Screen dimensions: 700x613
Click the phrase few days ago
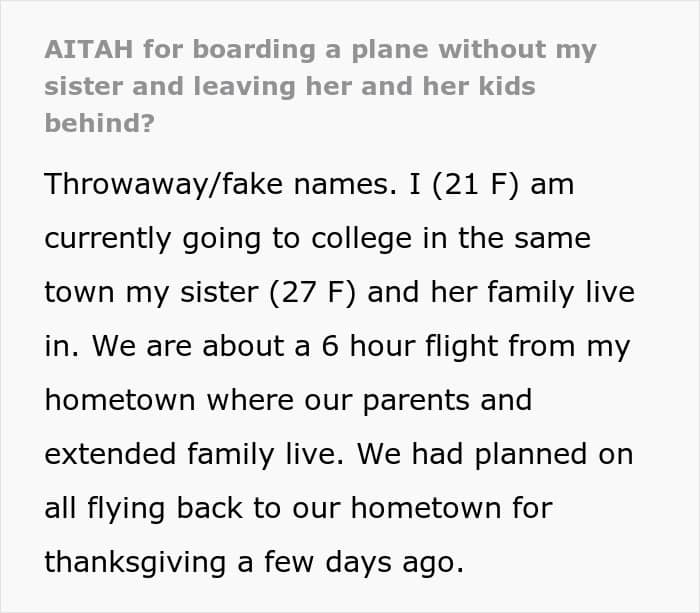click(x=364, y=563)
